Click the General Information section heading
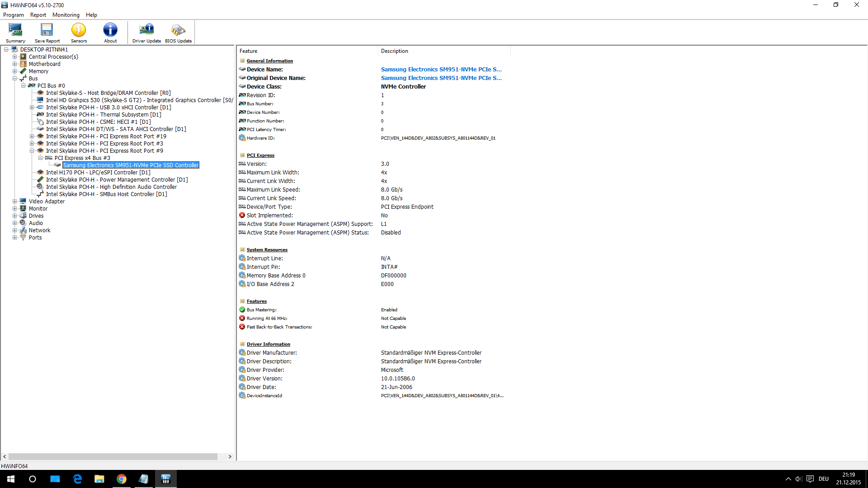 click(269, 61)
